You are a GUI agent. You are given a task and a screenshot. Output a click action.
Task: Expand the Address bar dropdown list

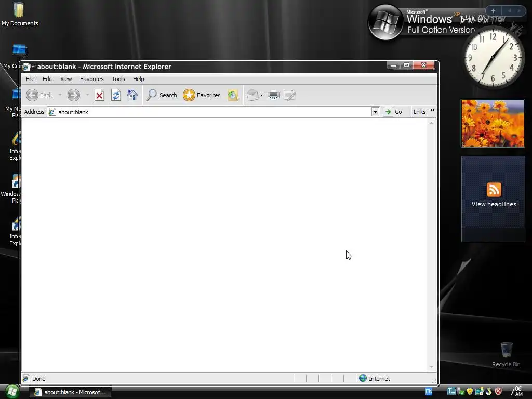coord(375,112)
